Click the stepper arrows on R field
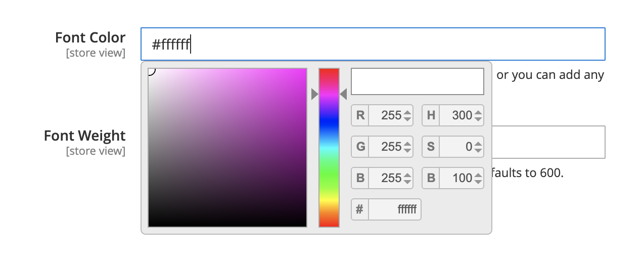The image size is (644, 260). 407,116
